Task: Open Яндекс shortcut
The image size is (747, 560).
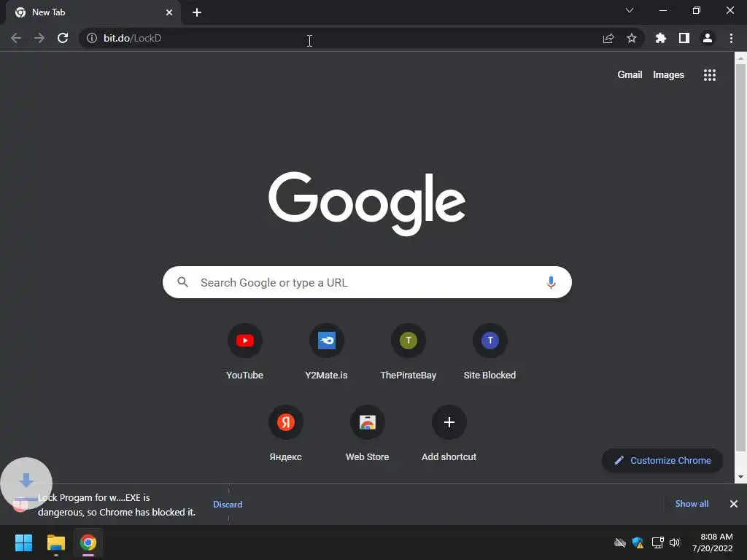Action: (x=285, y=434)
